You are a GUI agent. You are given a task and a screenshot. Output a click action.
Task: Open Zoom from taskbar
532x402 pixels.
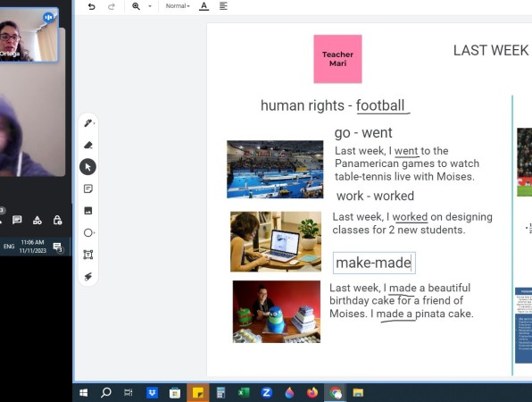coord(267,393)
